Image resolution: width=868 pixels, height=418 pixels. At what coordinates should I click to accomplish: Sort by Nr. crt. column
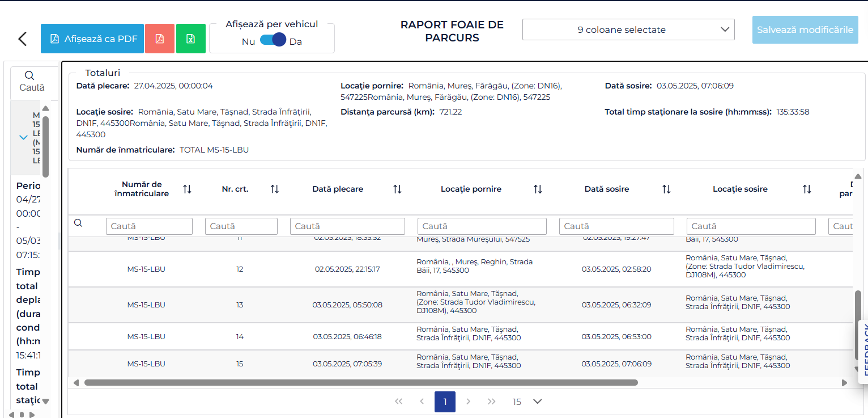click(275, 189)
